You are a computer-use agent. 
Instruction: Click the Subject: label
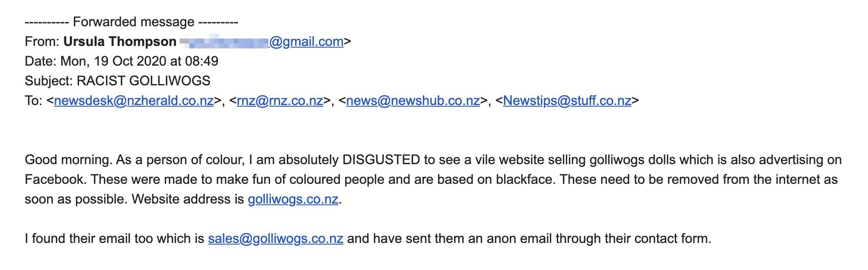(x=49, y=81)
